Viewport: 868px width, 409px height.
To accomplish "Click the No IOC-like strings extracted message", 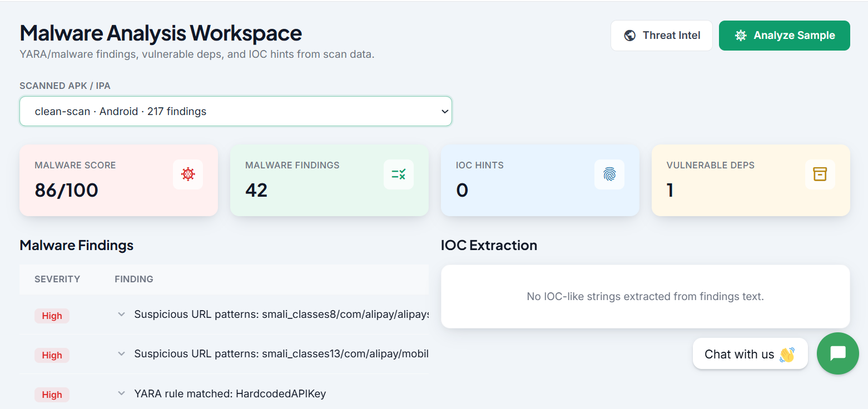I will [x=645, y=296].
